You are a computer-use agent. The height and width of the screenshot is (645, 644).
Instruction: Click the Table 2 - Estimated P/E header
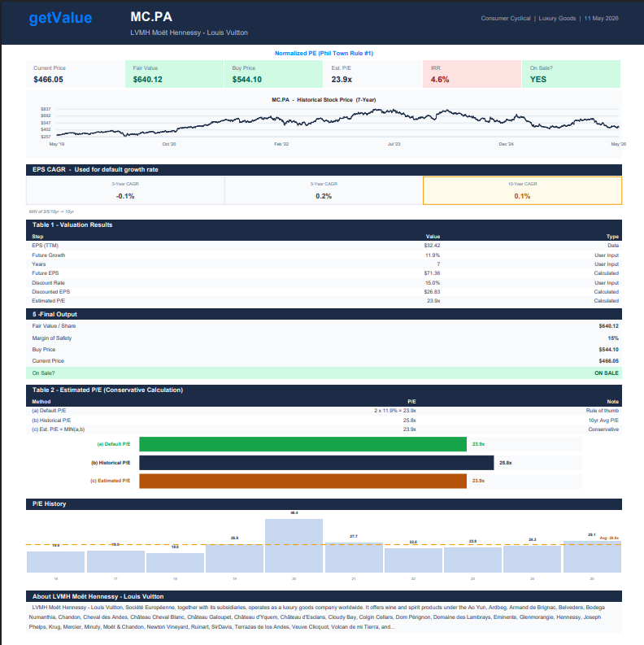tap(324, 390)
